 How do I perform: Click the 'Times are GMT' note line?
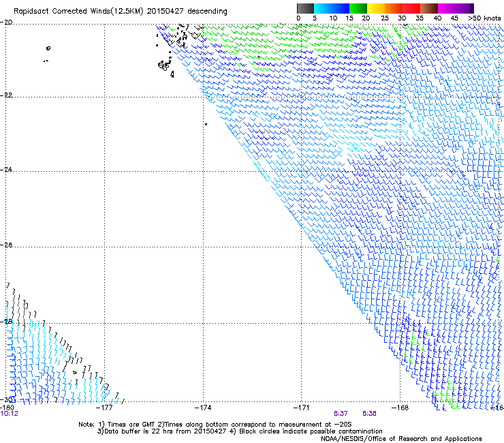click(x=215, y=425)
